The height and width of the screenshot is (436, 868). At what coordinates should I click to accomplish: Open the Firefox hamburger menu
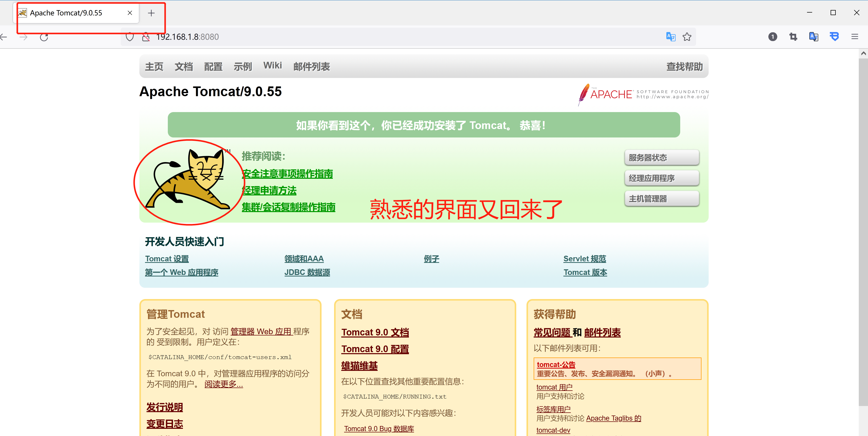(855, 37)
